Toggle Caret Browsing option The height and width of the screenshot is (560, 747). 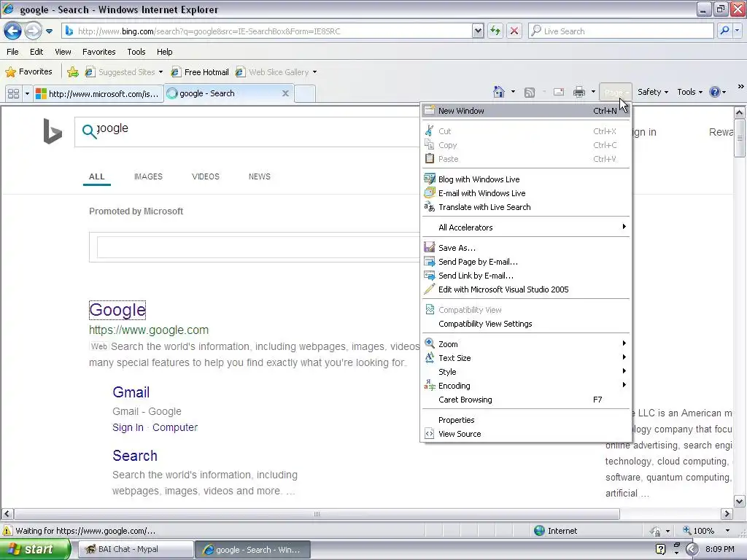(x=525, y=400)
